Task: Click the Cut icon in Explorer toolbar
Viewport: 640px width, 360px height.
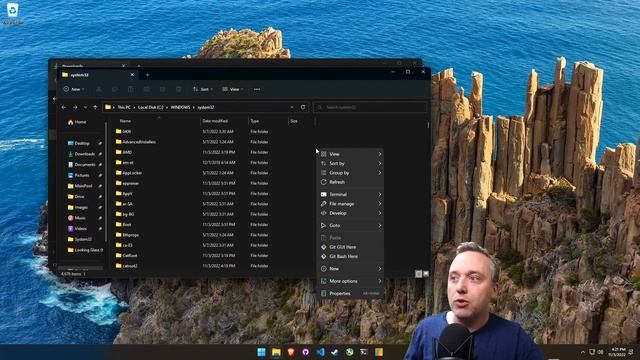Action: tap(99, 89)
